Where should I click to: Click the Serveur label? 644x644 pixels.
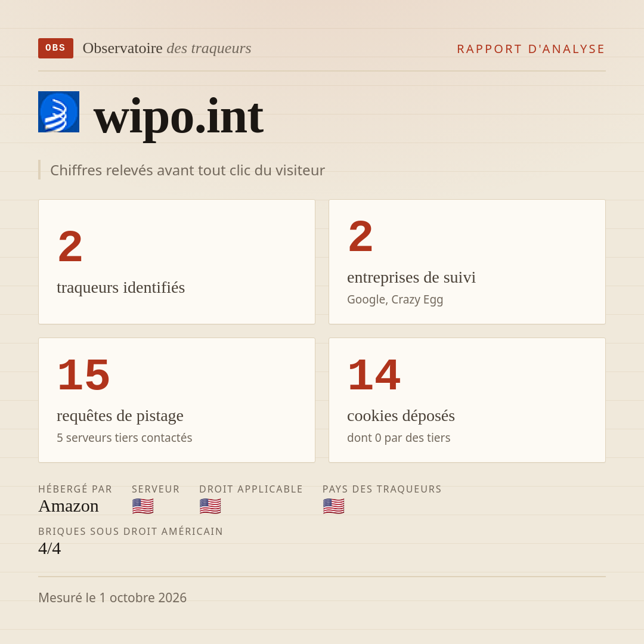pos(156,489)
